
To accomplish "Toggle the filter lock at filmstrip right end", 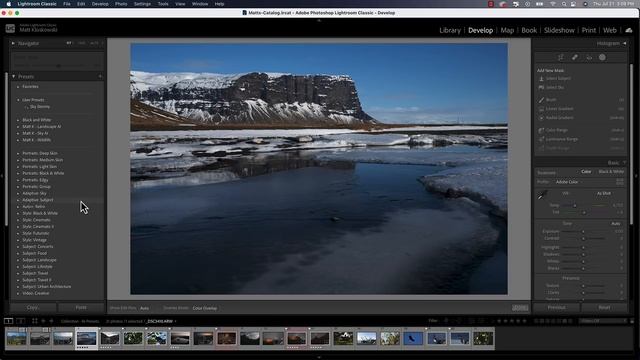I will coord(632,321).
